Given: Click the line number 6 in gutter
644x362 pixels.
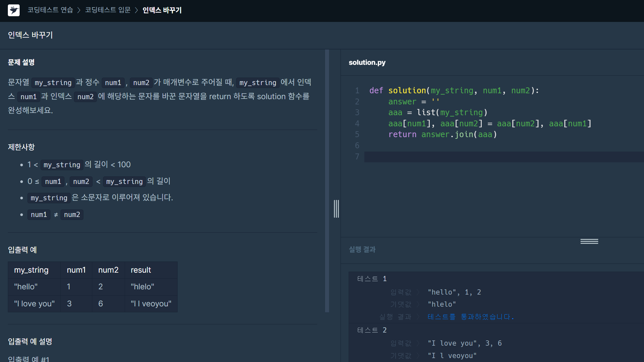Looking at the screenshot, I should pos(357,146).
